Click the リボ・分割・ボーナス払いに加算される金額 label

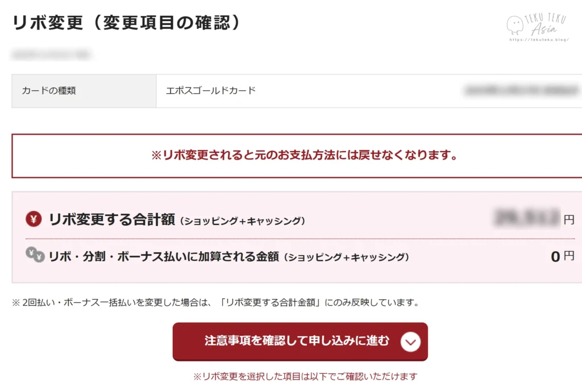[164, 257]
